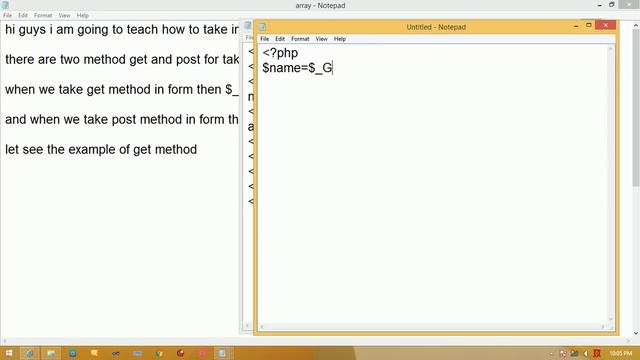Click the middle Notepad window's title icon
This screenshot has height=360, width=640.
pyautogui.click(x=248, y=25)
